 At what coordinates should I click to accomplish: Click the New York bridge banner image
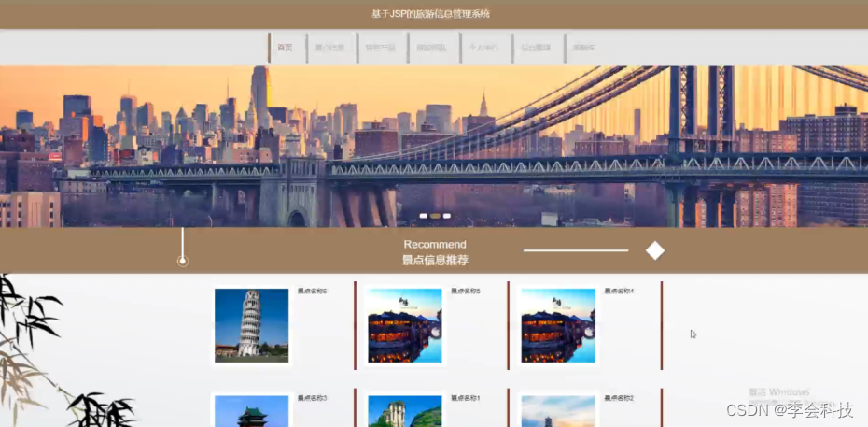pyautogui.click(x=434, y=146)
